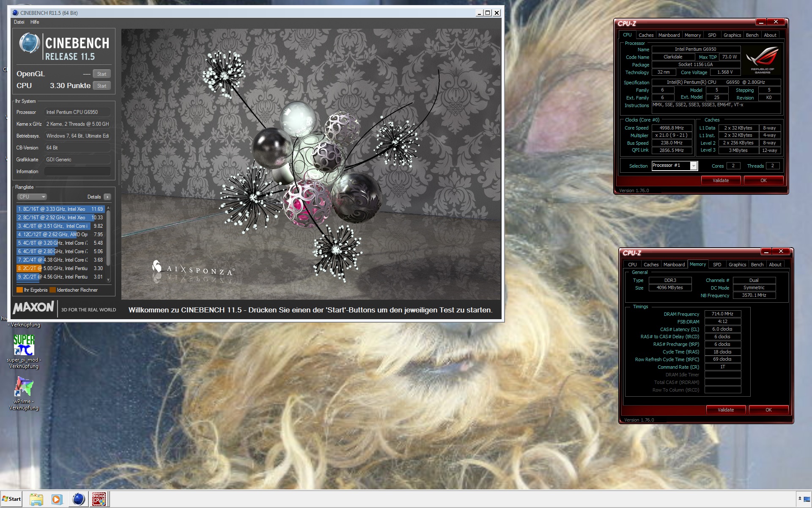Minimize the Cinebench window
The height and width of the screenshot is (508, 812).
click(x=479, y=13)
